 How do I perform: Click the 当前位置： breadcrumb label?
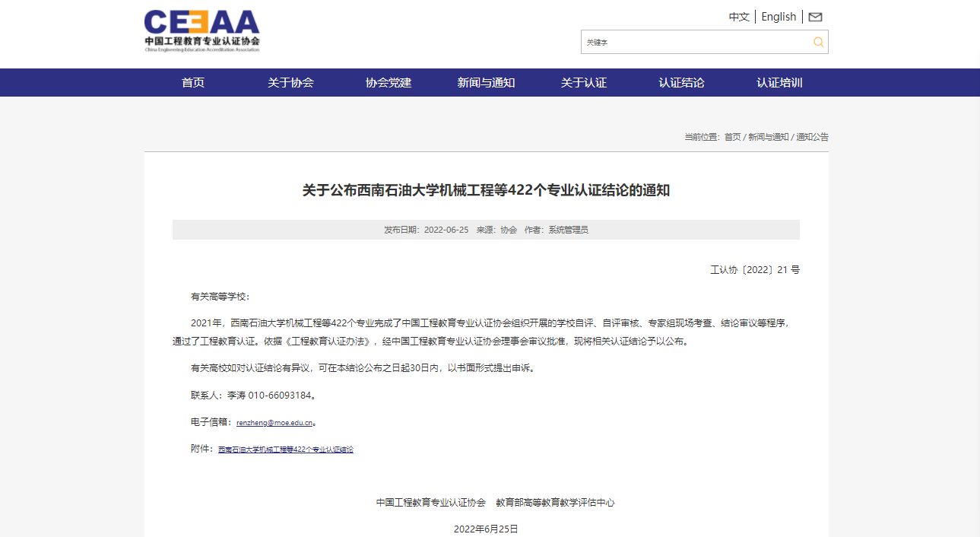(x=701, y=137)
